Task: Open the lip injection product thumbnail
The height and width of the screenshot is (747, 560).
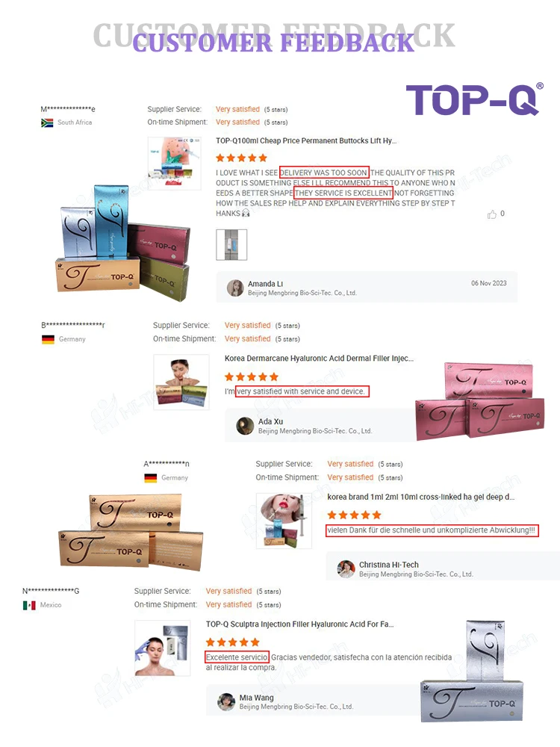Action: point(284,521)
